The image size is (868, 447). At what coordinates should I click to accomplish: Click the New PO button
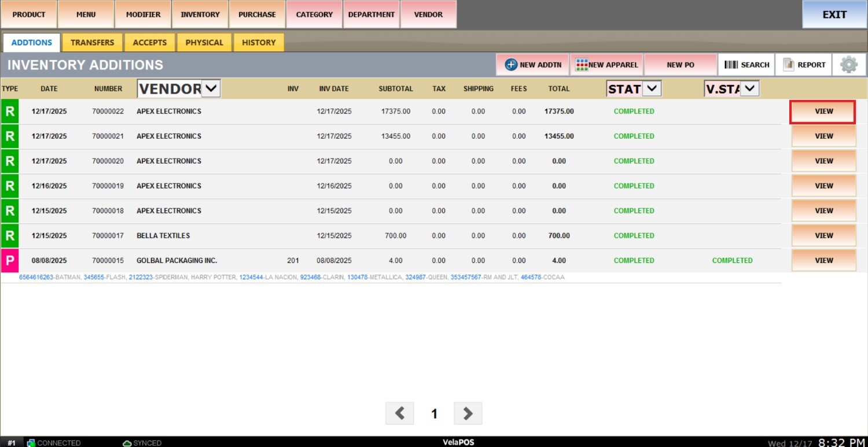click(x=680, y=65)
